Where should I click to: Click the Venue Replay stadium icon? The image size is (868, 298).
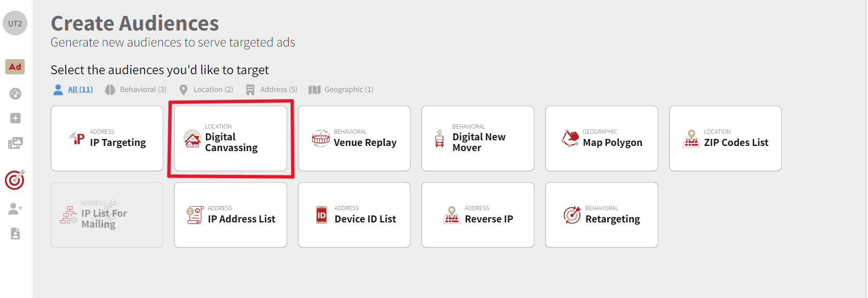point(321,138)
